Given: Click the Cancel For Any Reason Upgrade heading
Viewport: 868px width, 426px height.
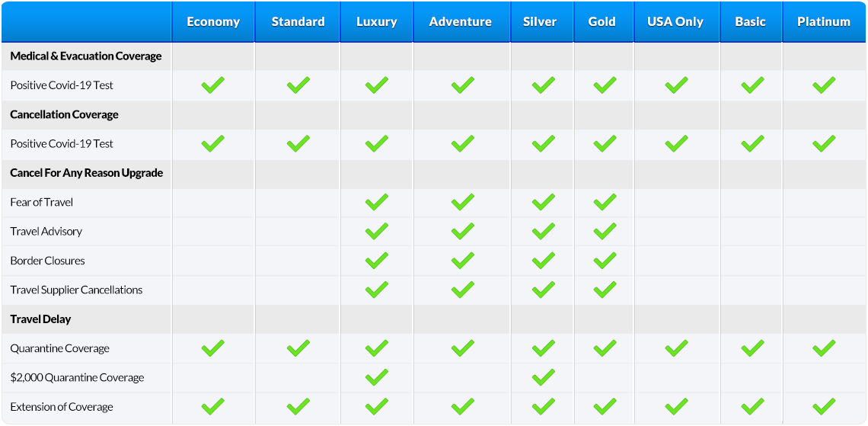Looking at the screenshot, I should point(86,173).
